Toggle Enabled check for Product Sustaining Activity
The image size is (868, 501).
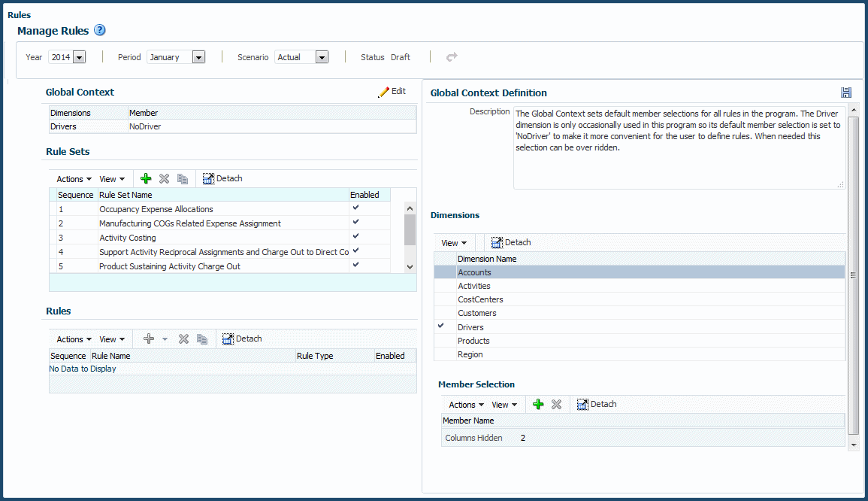pos(356,264)
